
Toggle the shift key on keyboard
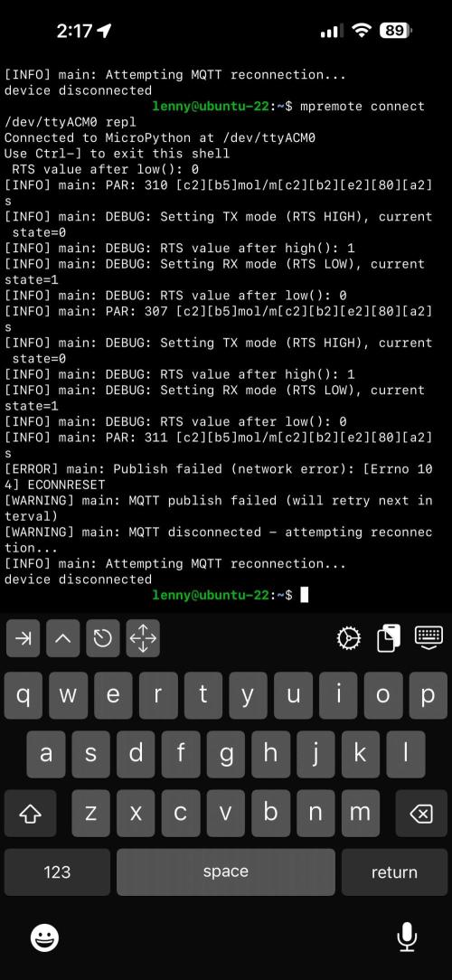coord(30,813)
